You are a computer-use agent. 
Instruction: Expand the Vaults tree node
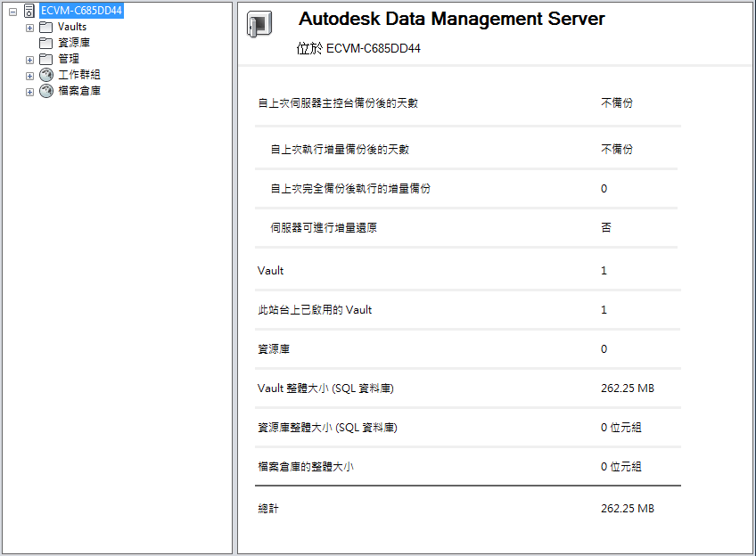click(x=29, y=28)
